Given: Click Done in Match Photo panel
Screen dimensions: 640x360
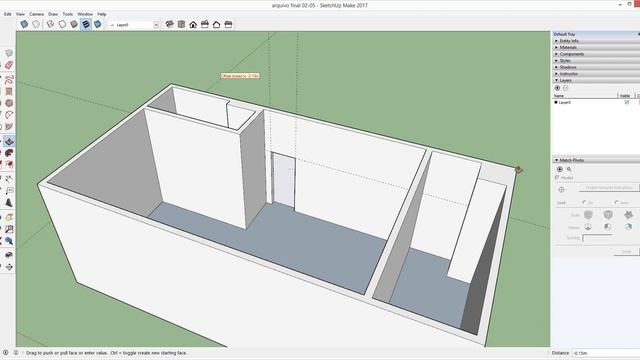Looking at the screenshot, I should pos(627,252).
